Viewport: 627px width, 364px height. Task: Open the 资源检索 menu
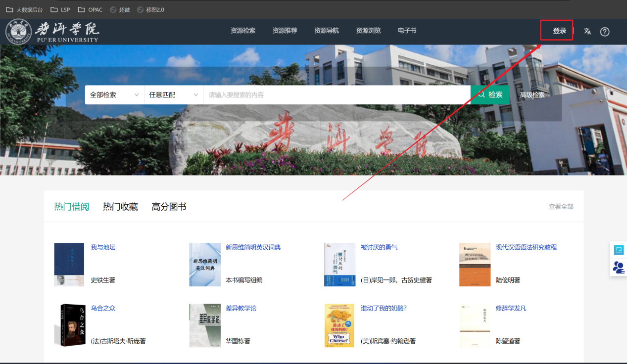click(243, 31)
